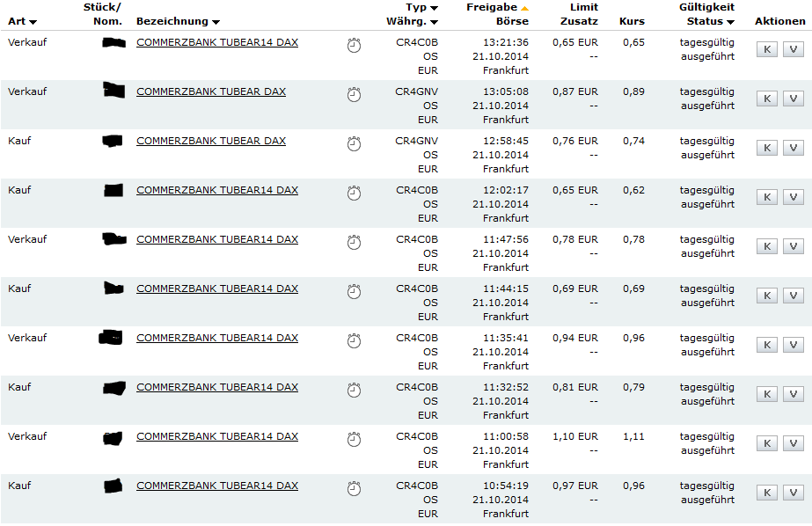Click the alarm clock icon in the 13:21:36 order row
The height and width of the screenshot is (526, 812).
pos(354,46)
